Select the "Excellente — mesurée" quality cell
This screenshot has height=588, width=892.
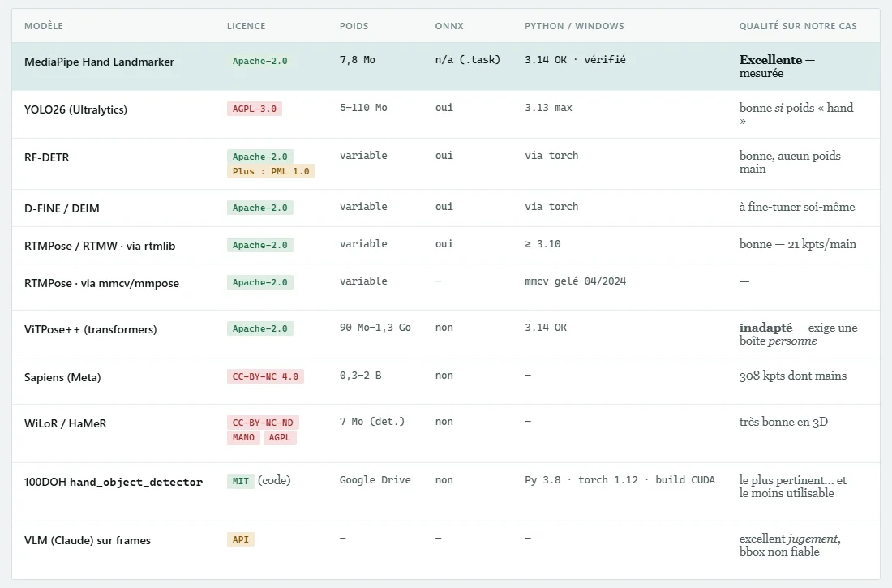point(777,66)
